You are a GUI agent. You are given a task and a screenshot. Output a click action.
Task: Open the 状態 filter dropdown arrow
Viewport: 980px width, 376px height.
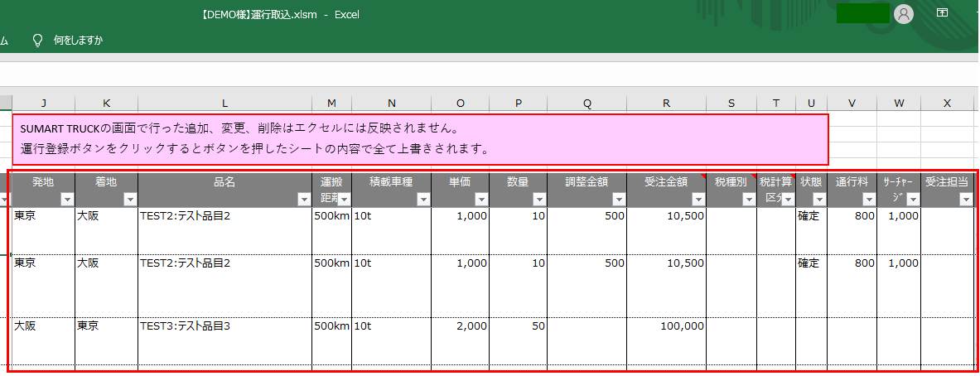click(818, 200)
